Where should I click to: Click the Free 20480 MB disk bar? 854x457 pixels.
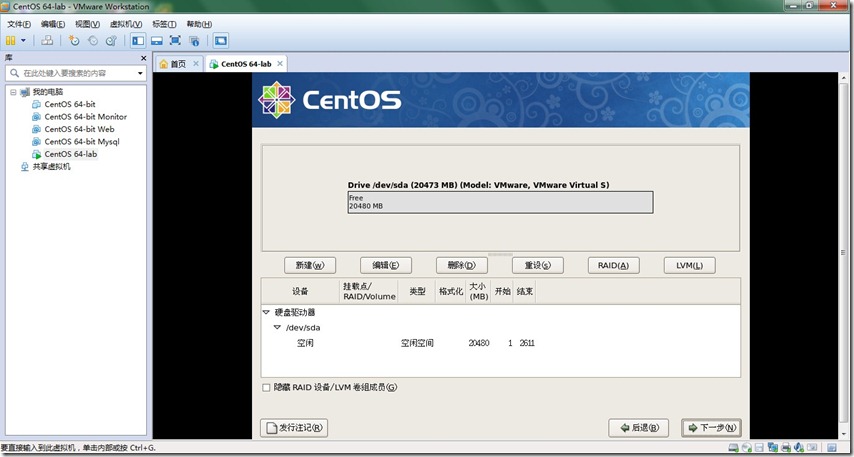coord(501,202)
